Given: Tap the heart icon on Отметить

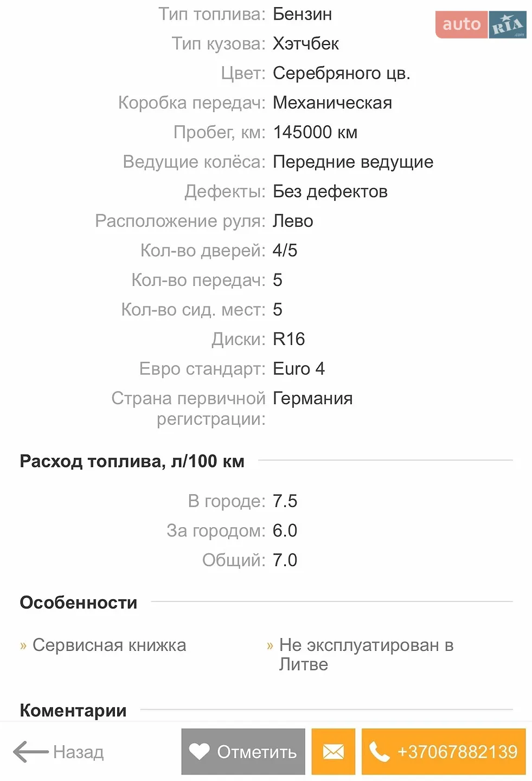Looking at the screenshot, I should 199,752.
